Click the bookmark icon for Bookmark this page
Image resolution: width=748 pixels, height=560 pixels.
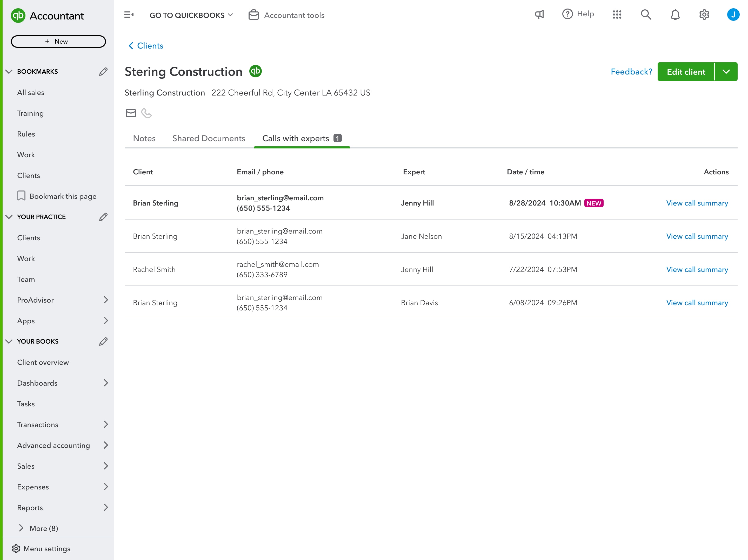tap(21, 196)
